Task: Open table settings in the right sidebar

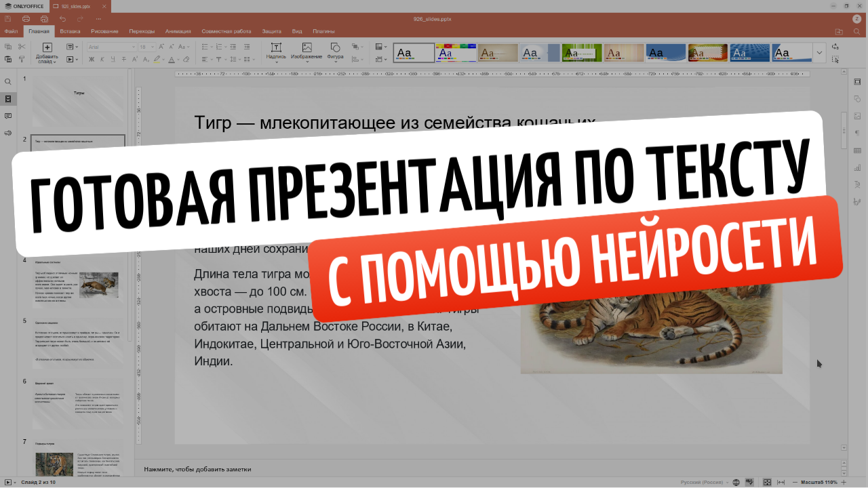Action: 857,150
